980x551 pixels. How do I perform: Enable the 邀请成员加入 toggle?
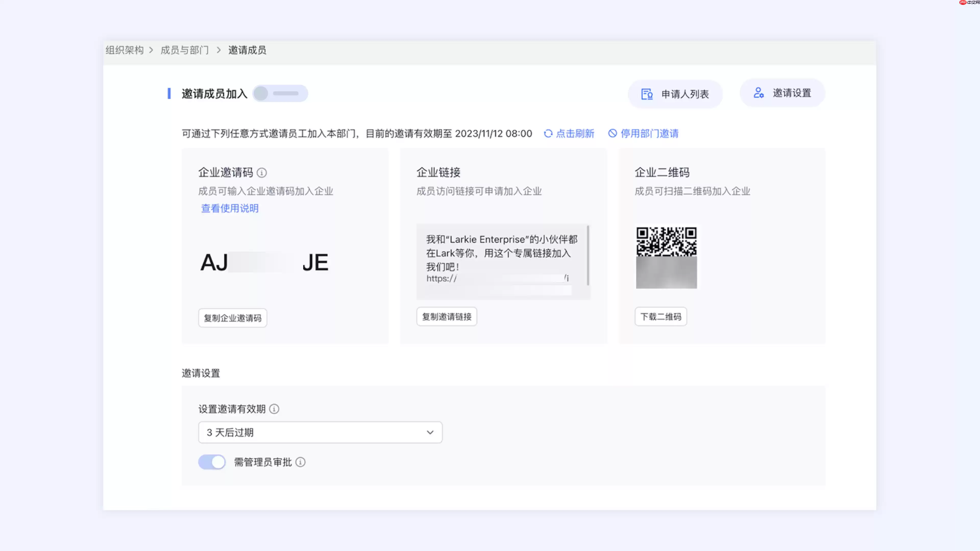pos(280,93)
